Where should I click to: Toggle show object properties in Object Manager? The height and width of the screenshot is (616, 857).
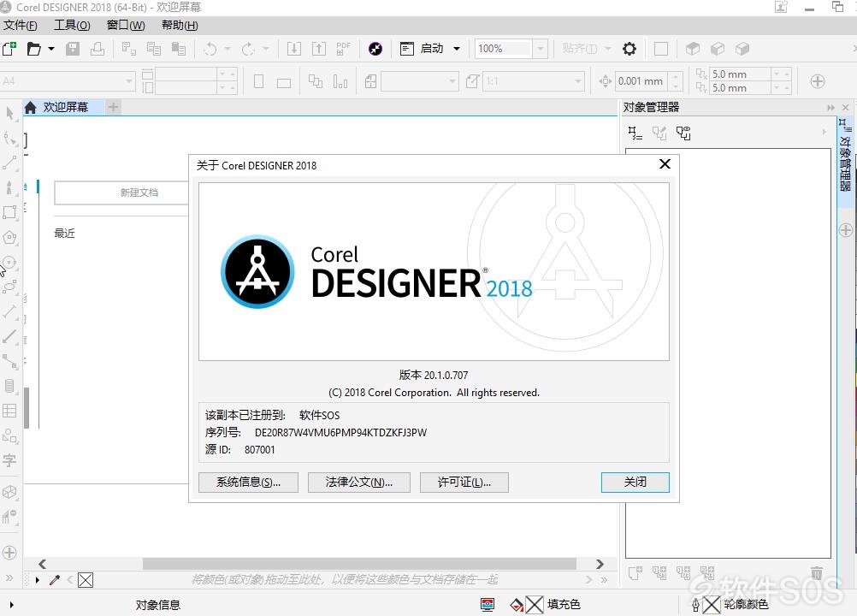click(x=635, y=133)
